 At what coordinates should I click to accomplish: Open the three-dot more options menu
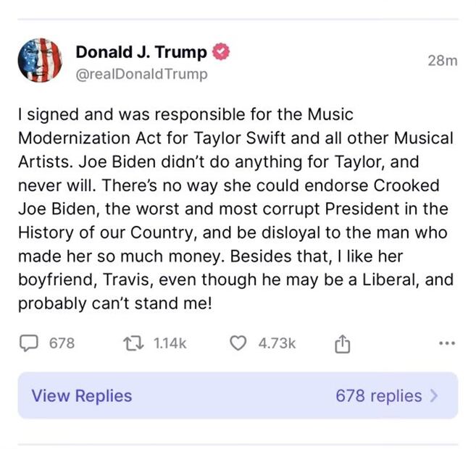(x=448, y=344)
